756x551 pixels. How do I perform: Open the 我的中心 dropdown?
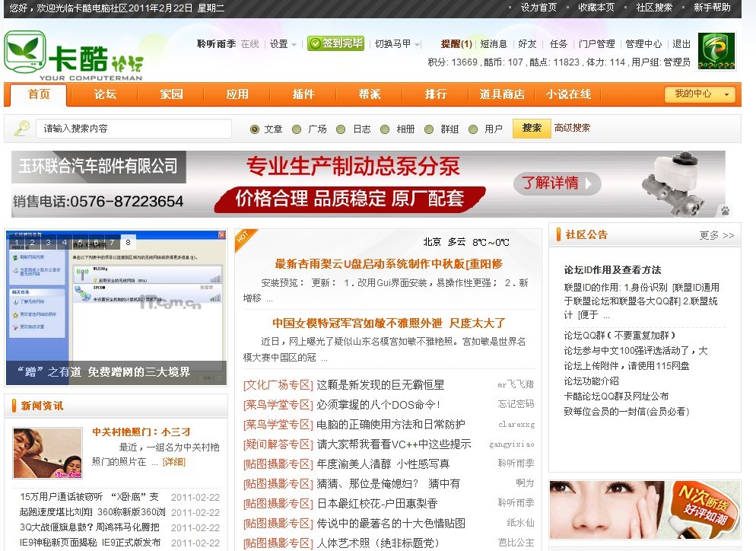[699, 94]
